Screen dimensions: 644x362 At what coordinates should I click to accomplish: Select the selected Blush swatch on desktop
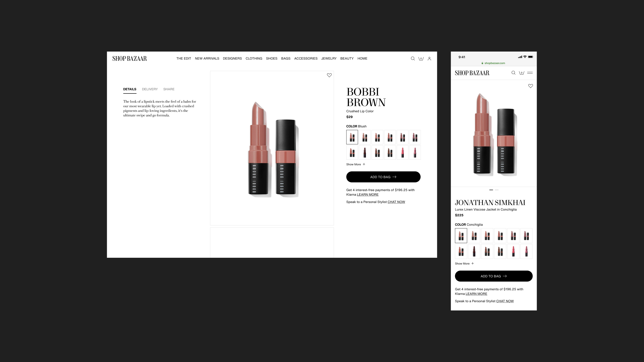[352, 137]
